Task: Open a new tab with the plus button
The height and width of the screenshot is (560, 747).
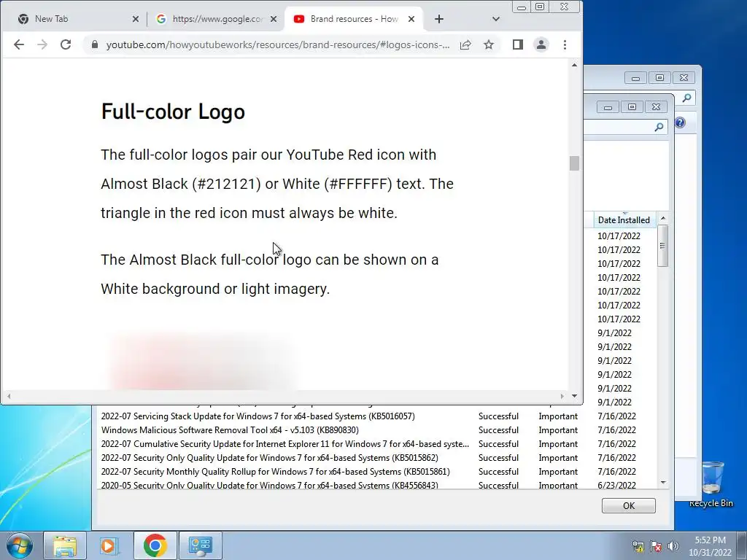Action: [439, 19]
